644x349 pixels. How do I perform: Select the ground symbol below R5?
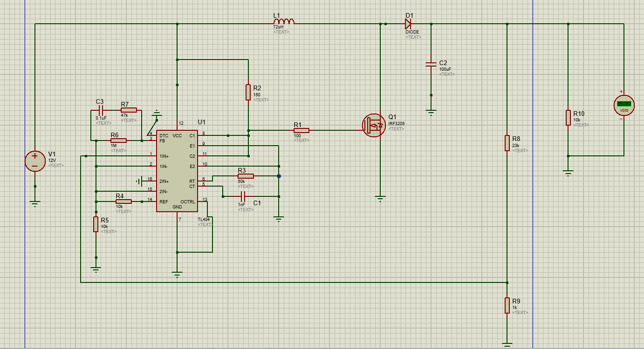96,269
